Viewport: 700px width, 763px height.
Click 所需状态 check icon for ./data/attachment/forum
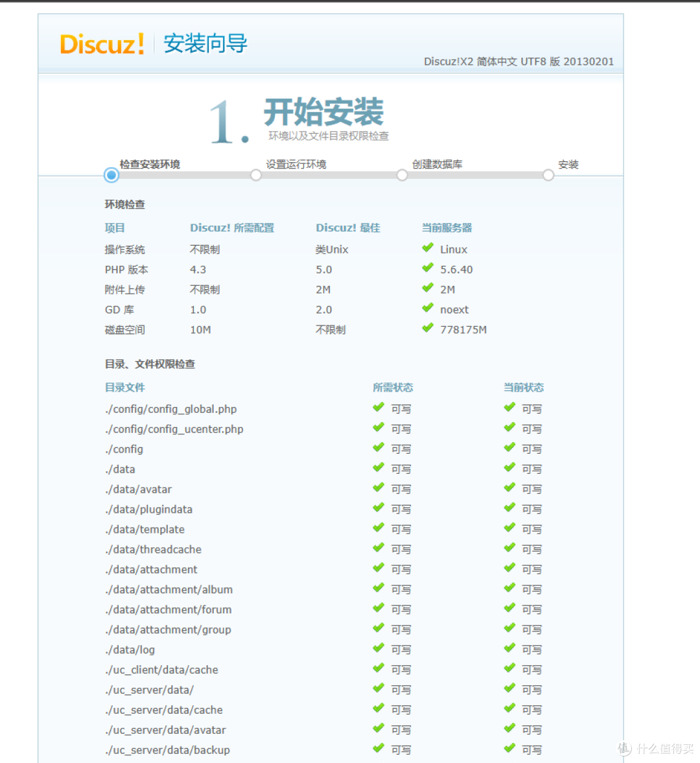[x=379, y=608]
